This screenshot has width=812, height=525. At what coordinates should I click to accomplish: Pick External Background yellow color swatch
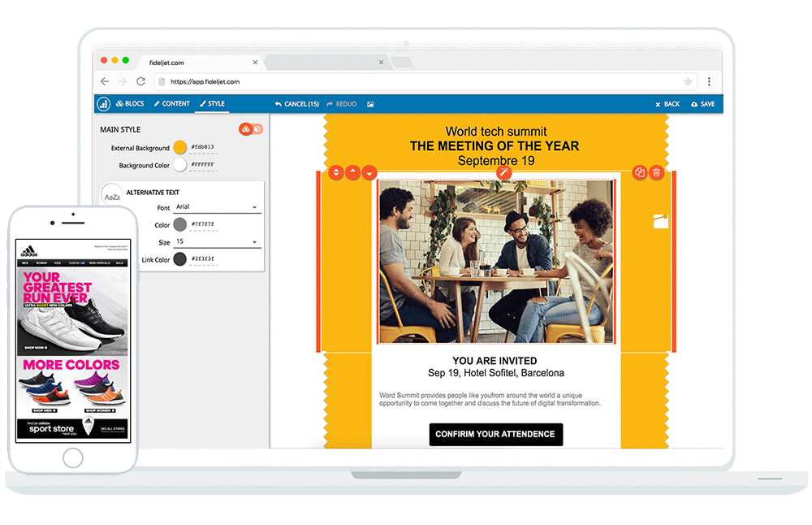tap(179, 147)
